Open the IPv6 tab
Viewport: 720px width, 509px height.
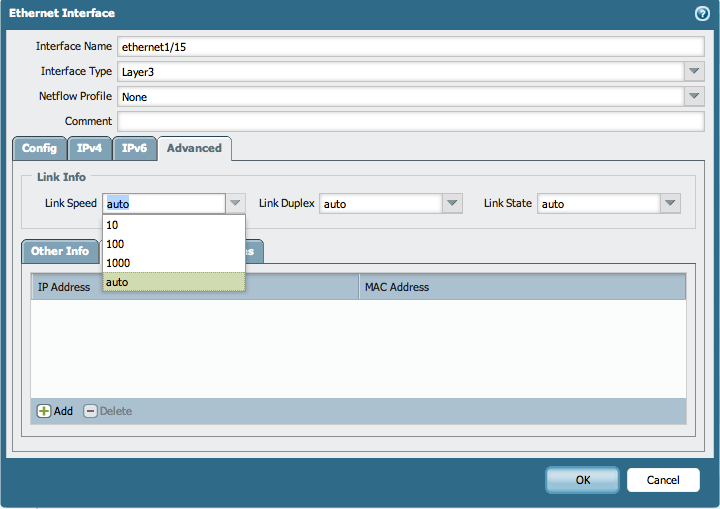click(134, 148)
